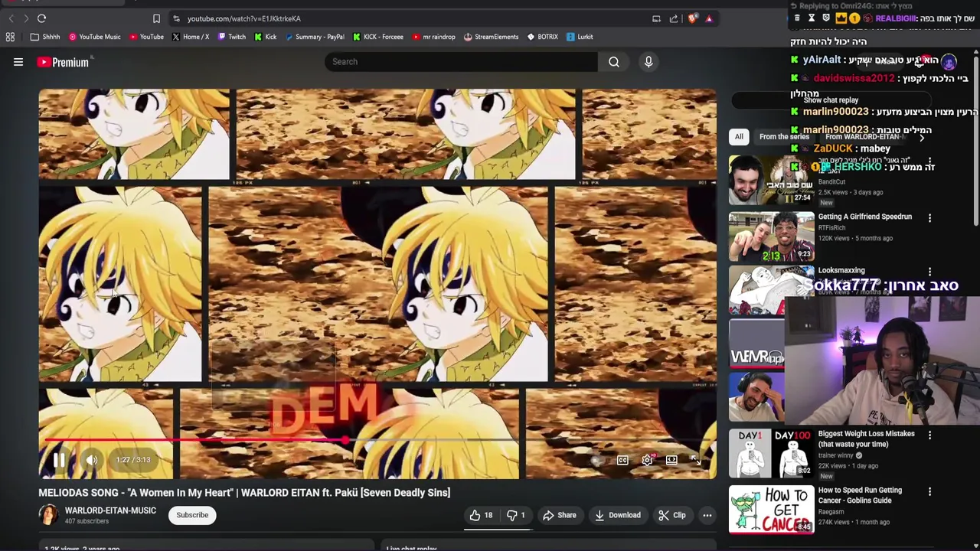This screenshot has width=980, height=551.
Task: Click the browser share icon
Action: tap(674, 18)
